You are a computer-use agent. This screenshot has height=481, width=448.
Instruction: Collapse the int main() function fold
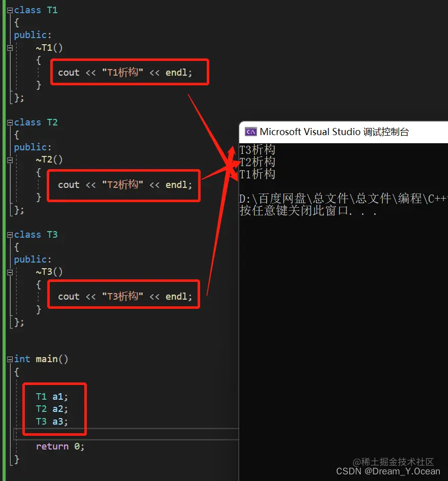tap(10, 359)
